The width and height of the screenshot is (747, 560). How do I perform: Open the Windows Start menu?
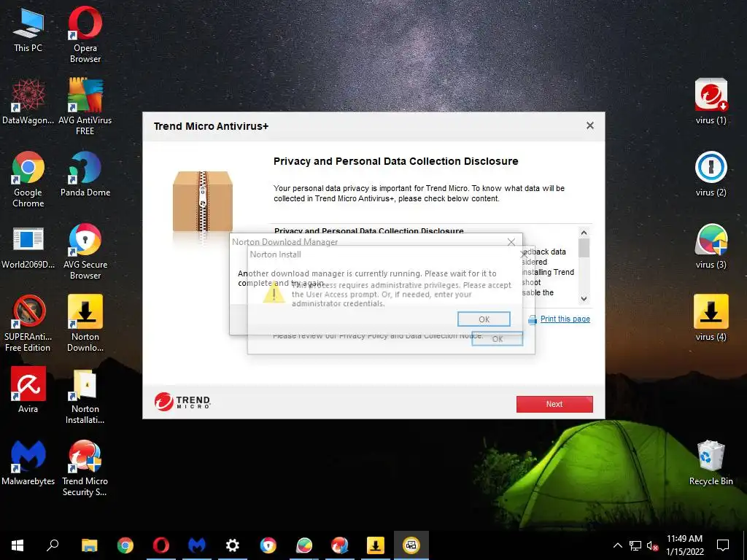tap(18, 545)
